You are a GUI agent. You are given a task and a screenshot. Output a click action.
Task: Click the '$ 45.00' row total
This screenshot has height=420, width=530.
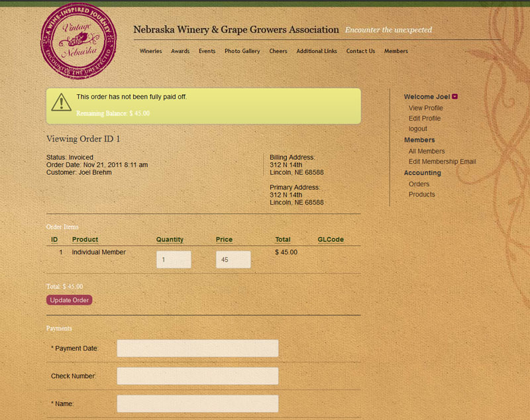(x=286, y=252)
